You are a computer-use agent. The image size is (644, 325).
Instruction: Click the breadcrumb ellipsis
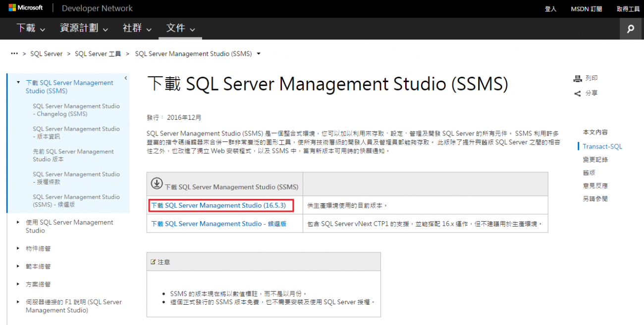[14, 53]
